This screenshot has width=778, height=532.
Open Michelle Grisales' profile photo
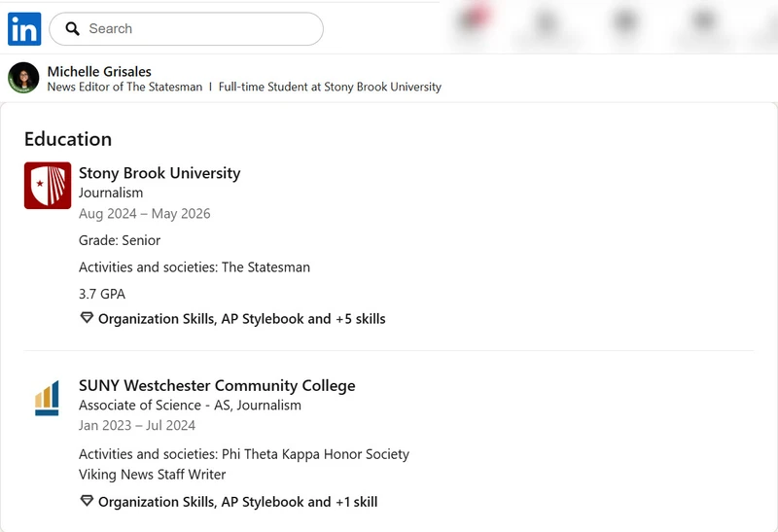23,78
